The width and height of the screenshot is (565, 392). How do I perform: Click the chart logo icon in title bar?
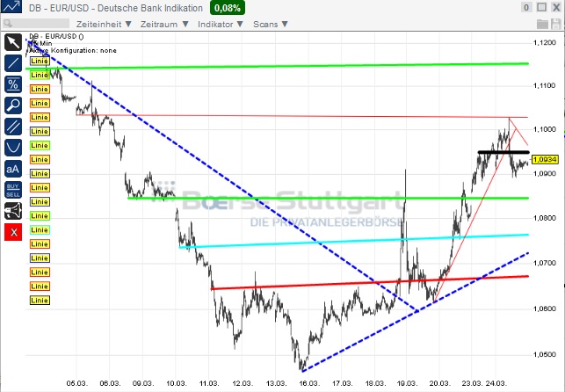coord(11,6)
